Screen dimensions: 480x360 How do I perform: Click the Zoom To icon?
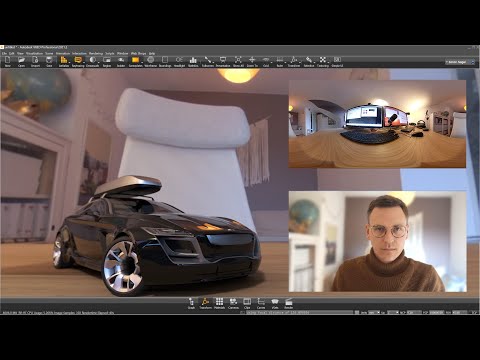tap(252, 62)
